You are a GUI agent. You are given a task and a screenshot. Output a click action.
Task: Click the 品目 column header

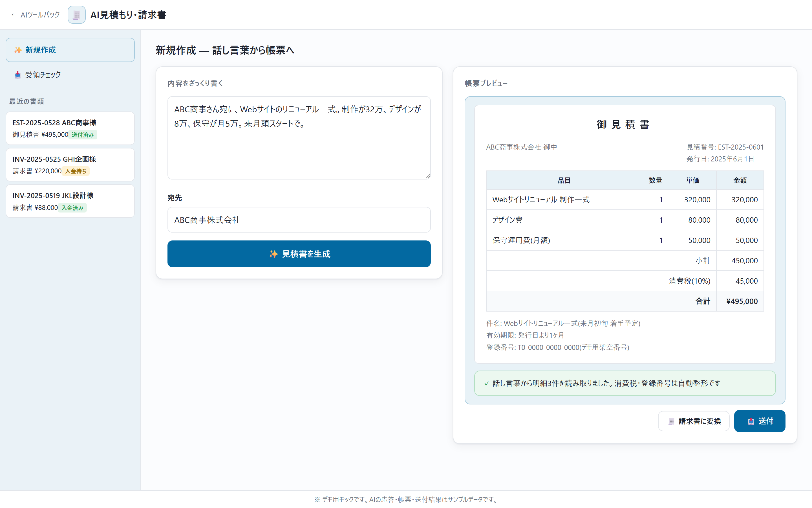564,180
